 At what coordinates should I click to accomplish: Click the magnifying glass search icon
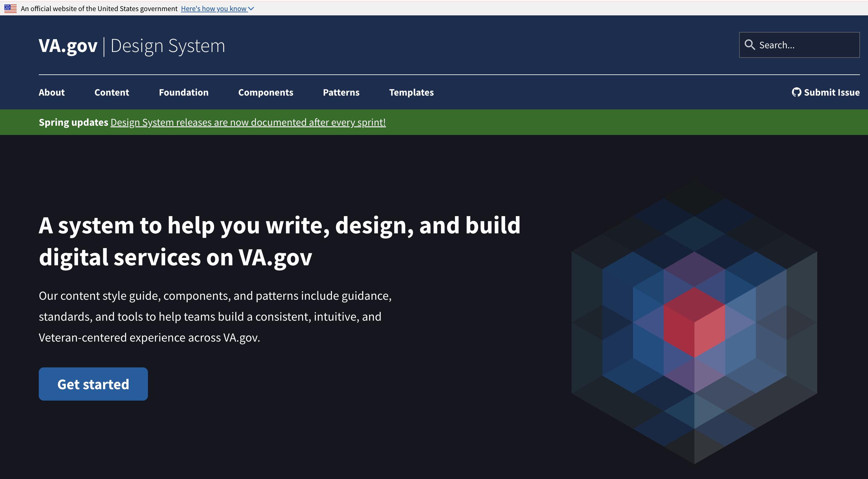click(x=749, y=45)
